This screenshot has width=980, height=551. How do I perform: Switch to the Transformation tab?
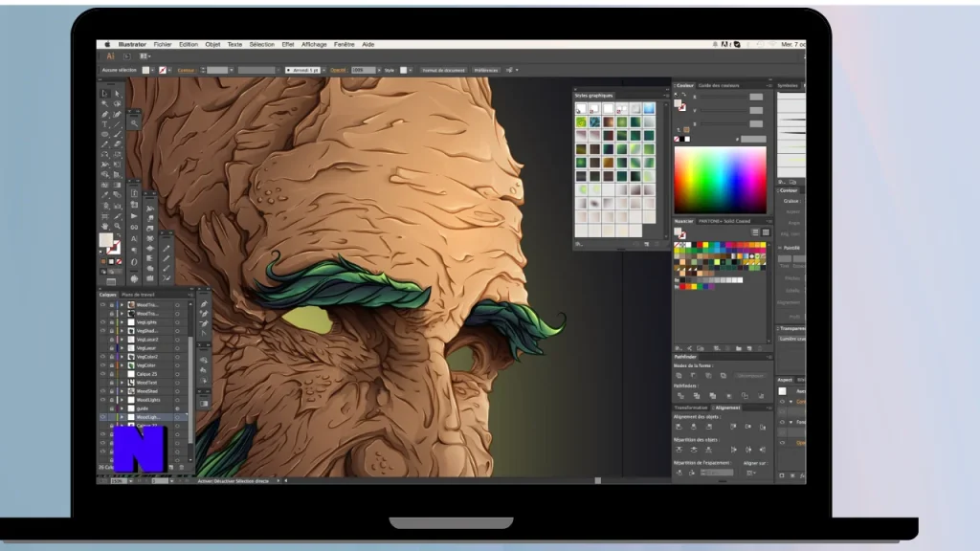click(691, 408)
